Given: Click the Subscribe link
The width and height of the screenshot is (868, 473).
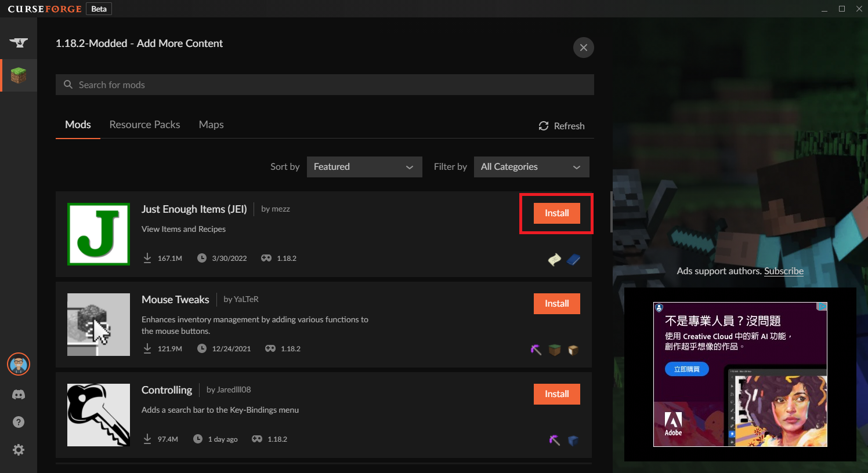Looking at the screenshot, I should [x=783, y=271].
